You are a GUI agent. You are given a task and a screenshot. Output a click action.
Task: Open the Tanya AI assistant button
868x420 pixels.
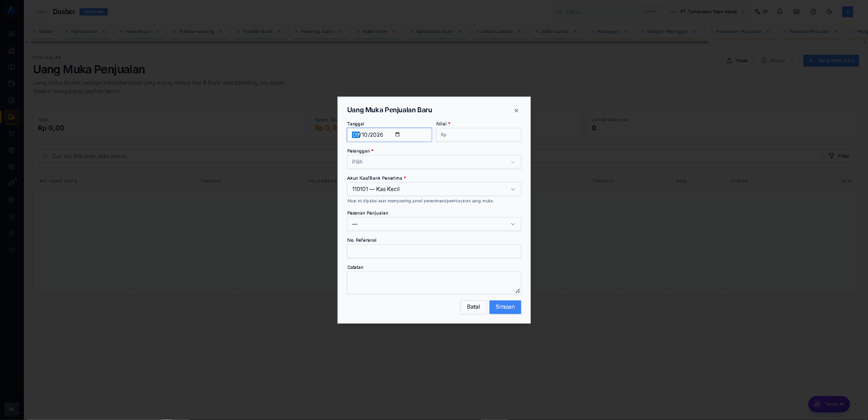829,404
